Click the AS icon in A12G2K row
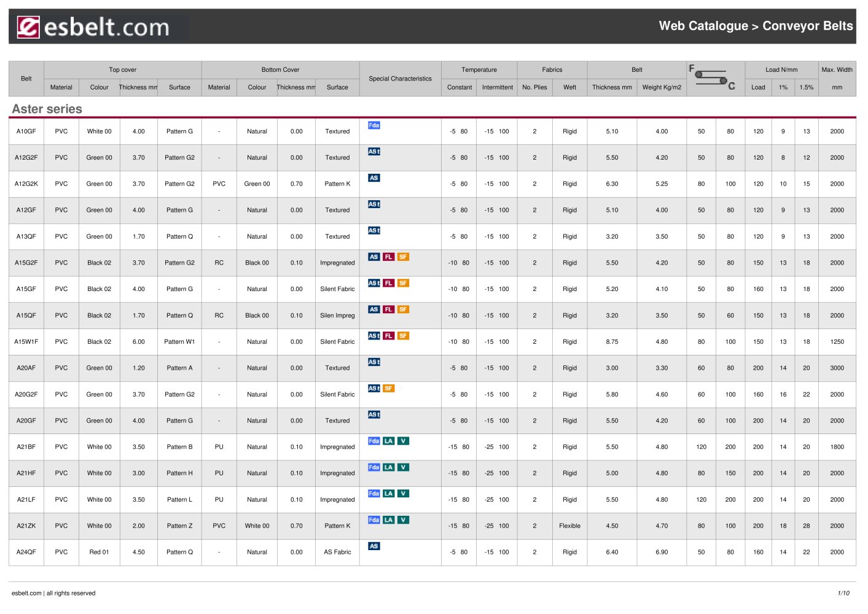Image resolution: width=868 pixels, height=614 pixels. click(373, 178)
